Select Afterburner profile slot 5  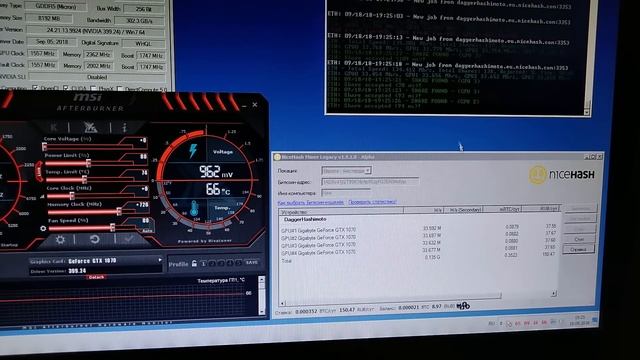238,263
